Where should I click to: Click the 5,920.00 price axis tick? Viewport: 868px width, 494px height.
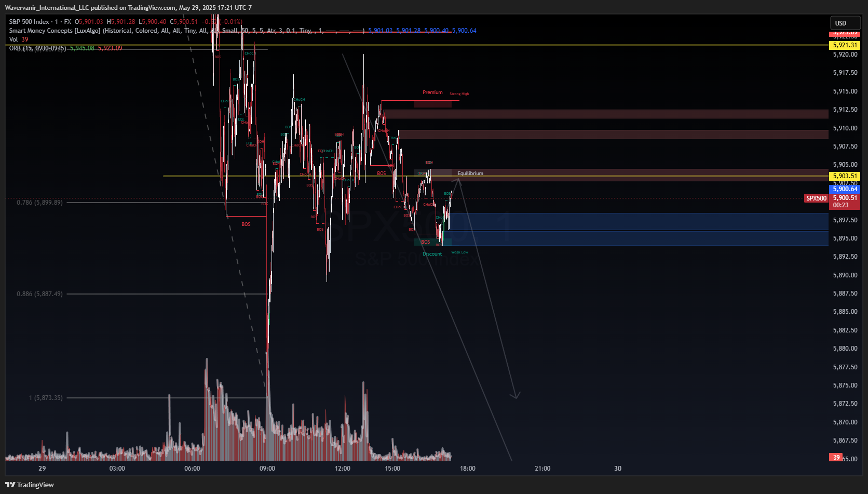click(845, 55)
